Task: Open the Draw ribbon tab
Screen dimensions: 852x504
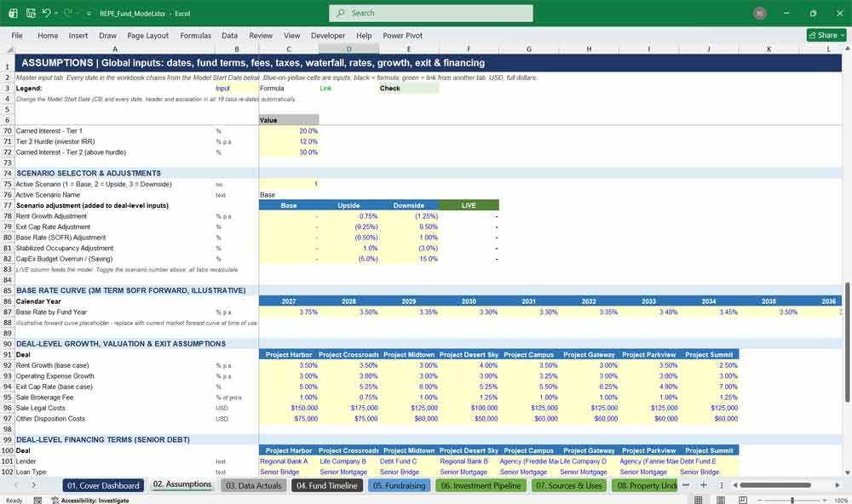Action: 107,35
